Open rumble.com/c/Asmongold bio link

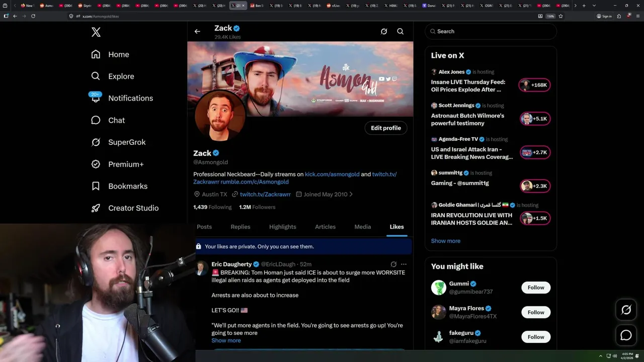click(x=255, y=182)
